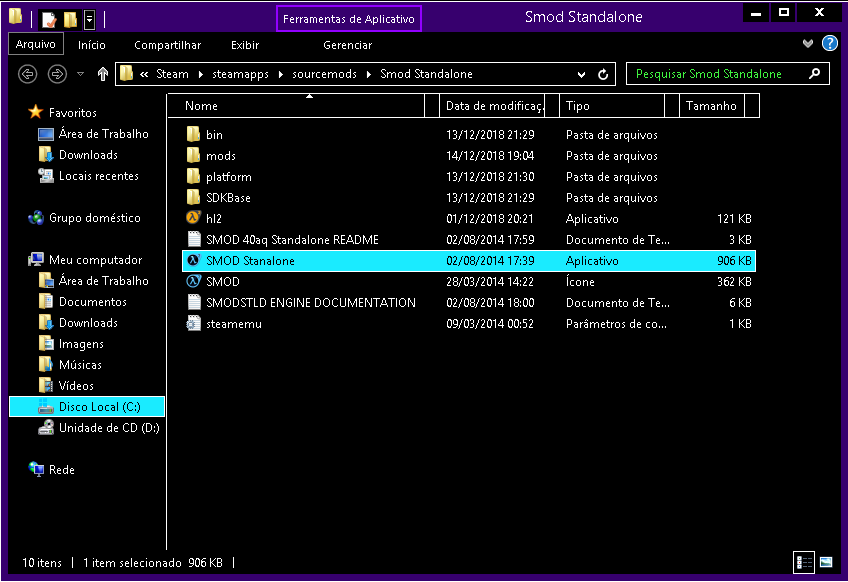Open the Tipo column filter dropdown
This screenshot has width=848, height=582.
click(672, 105)
